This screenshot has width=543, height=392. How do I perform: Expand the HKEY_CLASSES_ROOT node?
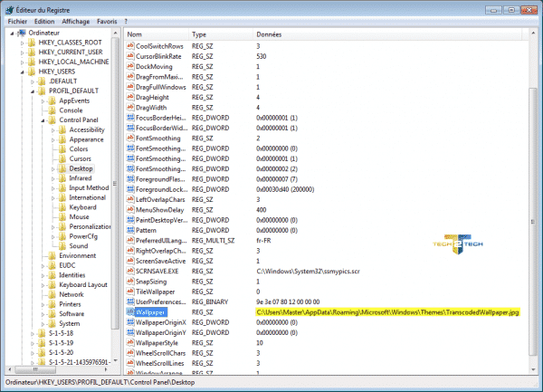pyautogui.click(x=21, y=42)
